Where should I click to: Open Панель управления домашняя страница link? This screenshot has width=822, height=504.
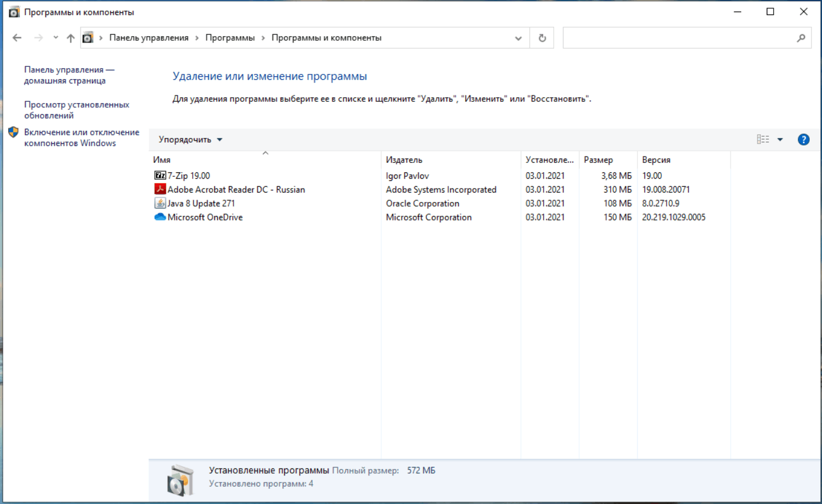click(x=69, y=75)
